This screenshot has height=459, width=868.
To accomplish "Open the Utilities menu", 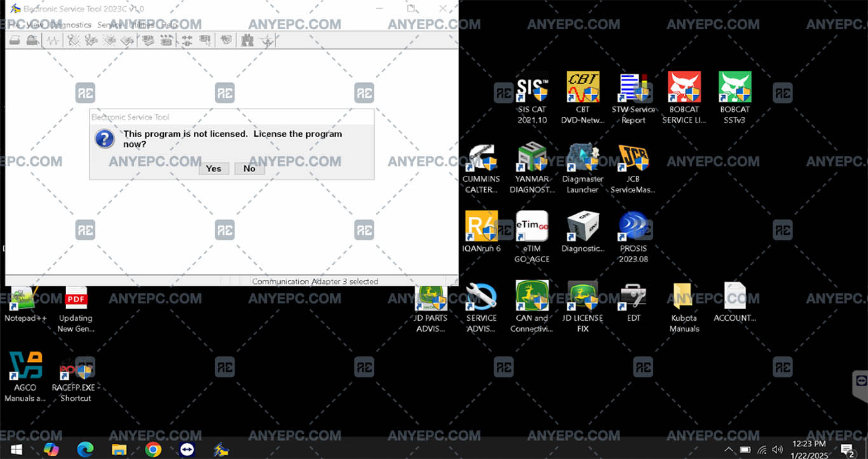I will (x=142, y=25).
